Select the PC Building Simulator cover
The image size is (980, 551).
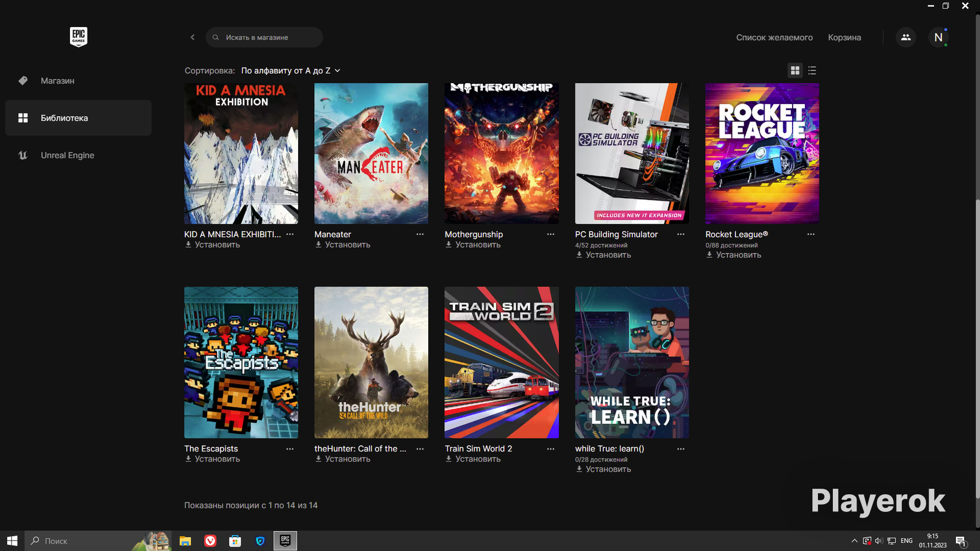632,154
